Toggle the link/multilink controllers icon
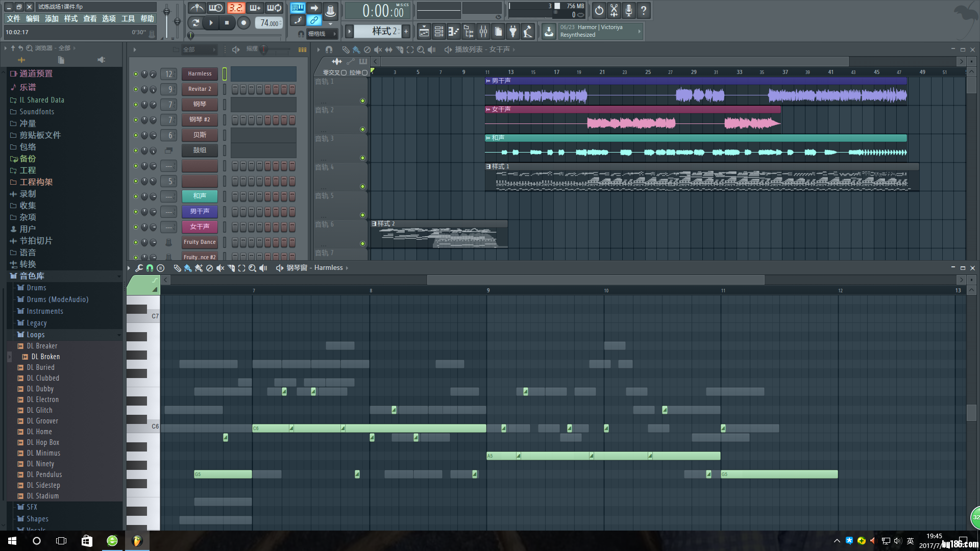Image resolution: width=980 pixels, height=551 pixels. point(314,20)
